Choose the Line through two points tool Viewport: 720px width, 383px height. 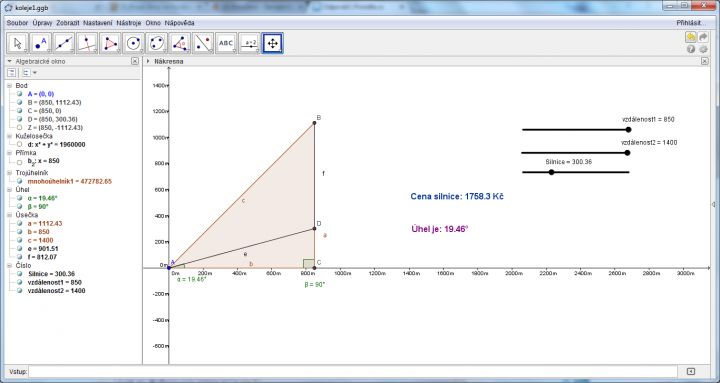tap(64, 43)
